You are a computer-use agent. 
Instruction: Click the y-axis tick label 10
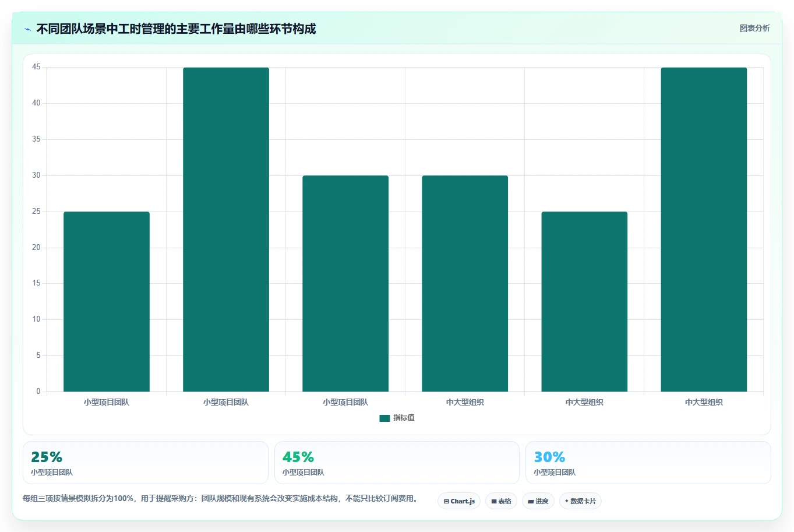pyautogui.click(x=37, y=319)
